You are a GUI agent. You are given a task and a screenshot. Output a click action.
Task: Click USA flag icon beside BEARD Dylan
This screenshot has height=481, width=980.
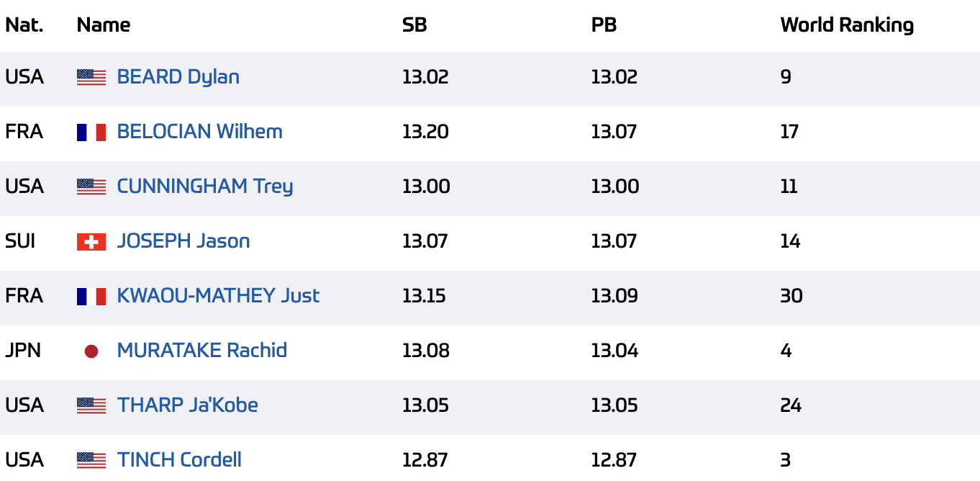91,78
